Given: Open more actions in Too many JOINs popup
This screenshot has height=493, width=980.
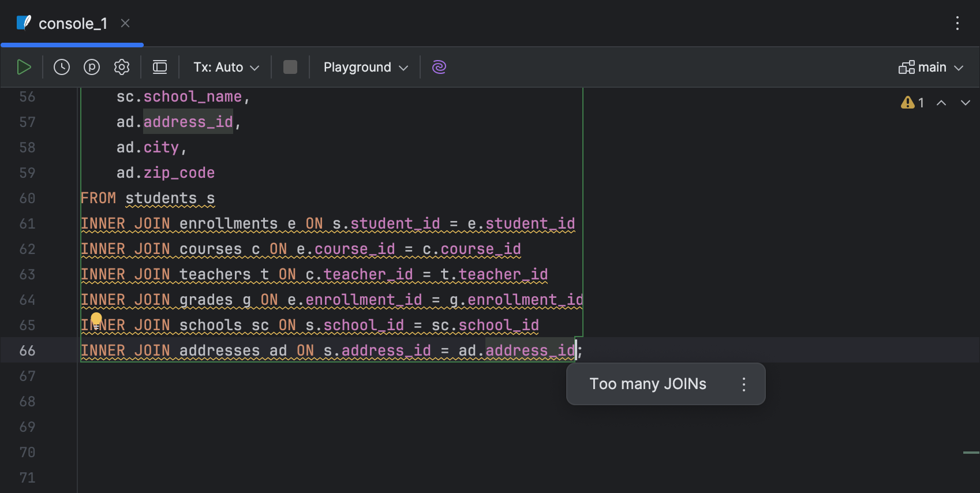Looking at the screenshot, I should [744, 384].
